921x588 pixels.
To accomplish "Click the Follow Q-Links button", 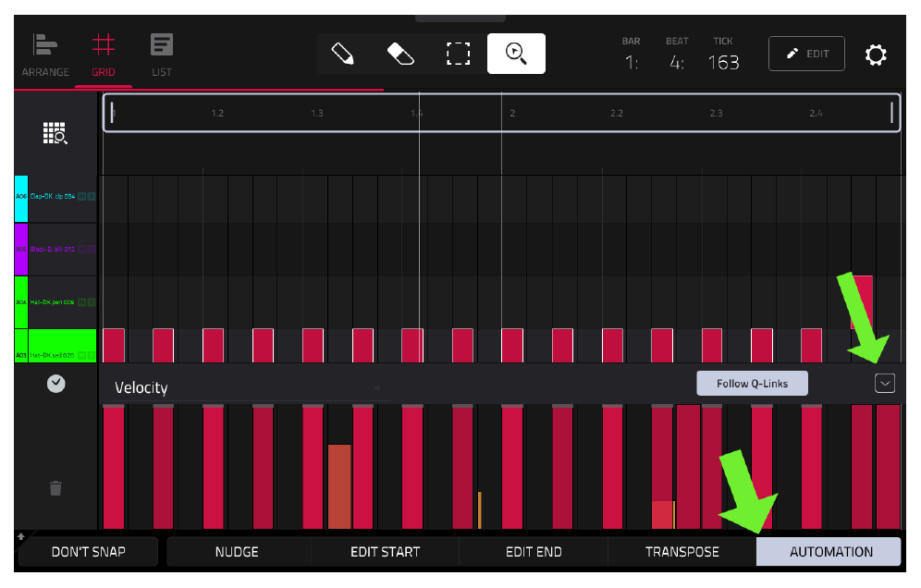I will 752,384.
